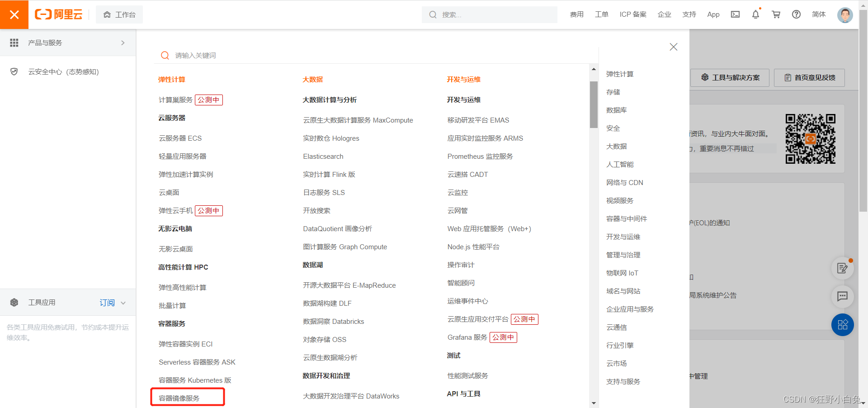Open 费用 in the top navigation
The height and width of the screenshot is (408, 868).
(576, 14)
